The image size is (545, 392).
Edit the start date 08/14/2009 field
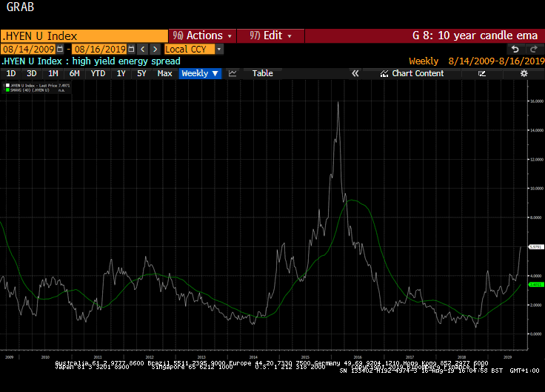click(28, 50)
